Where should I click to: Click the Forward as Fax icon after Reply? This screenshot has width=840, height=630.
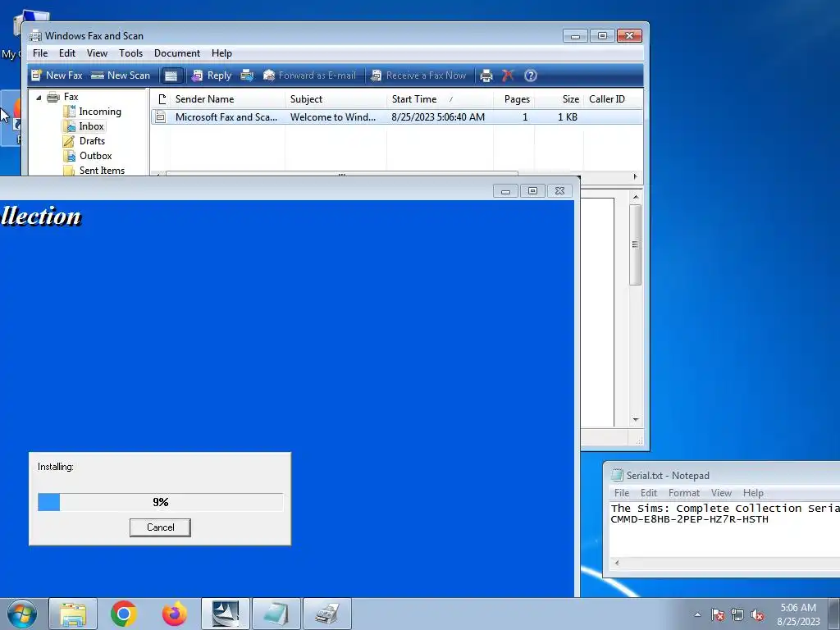tap(247, 75)
